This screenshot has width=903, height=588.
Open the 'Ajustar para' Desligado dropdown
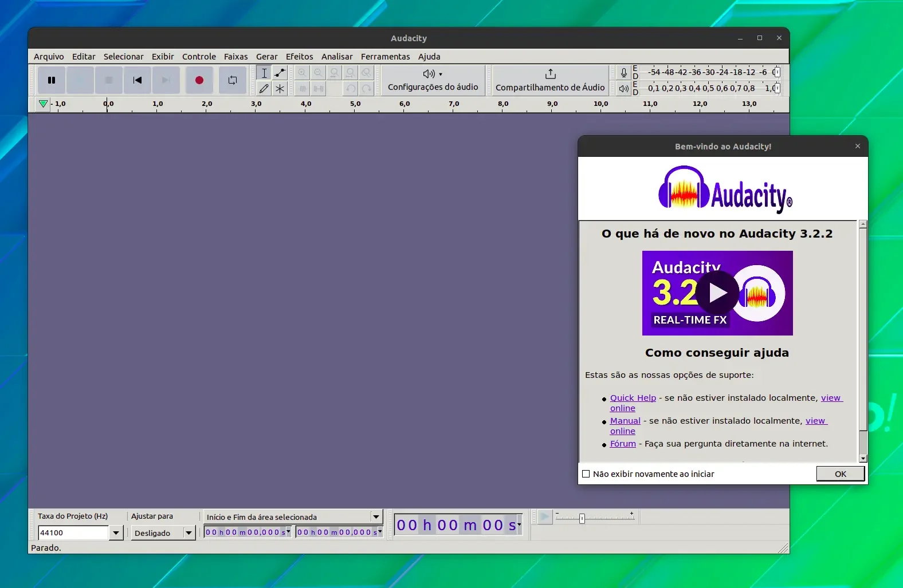[x=163, y=533]
